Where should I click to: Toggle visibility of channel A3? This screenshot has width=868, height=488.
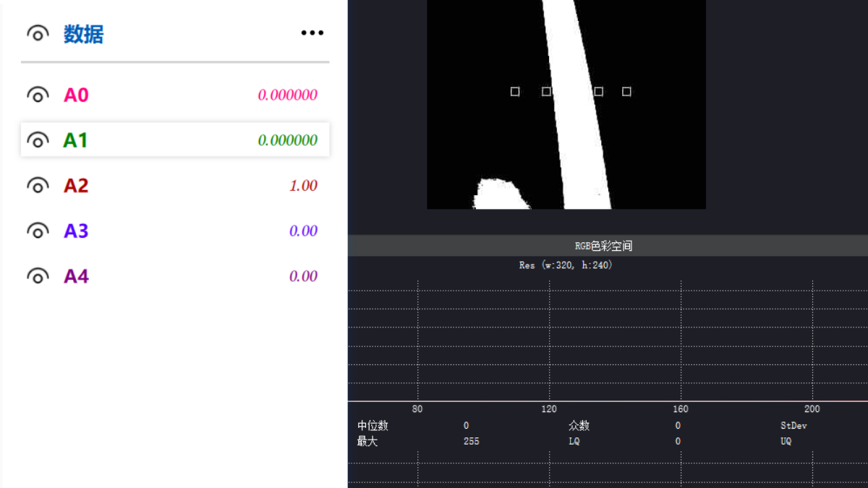(38, 231)
